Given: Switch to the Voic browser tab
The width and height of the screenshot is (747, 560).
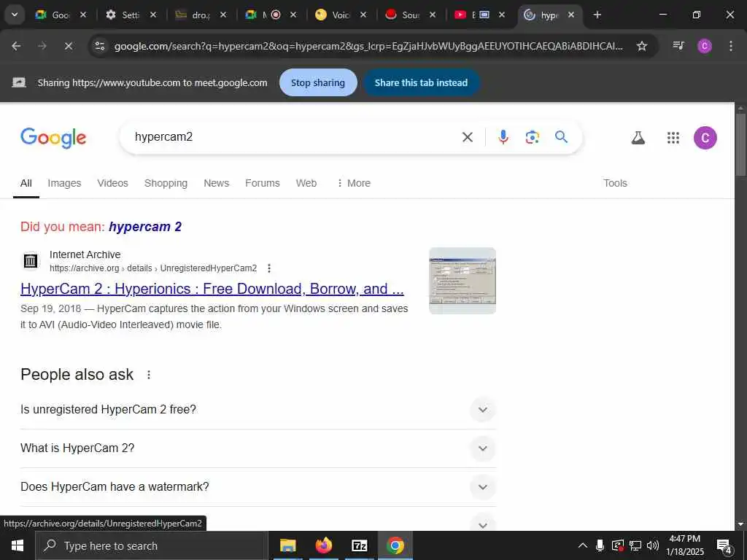Looking at the screenshot, I should click(x=341, y=15).
